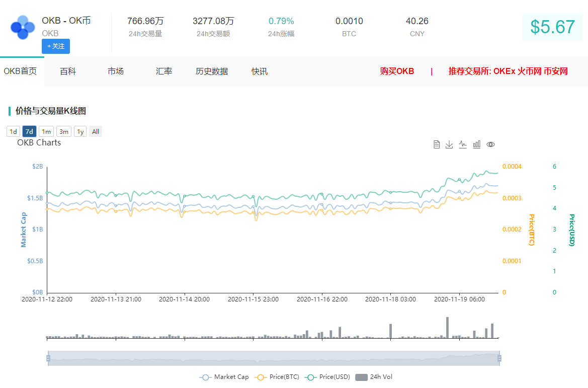Hide the Price(USD) legend series
This screenshot has width=588, height=388.
[327, 377]
